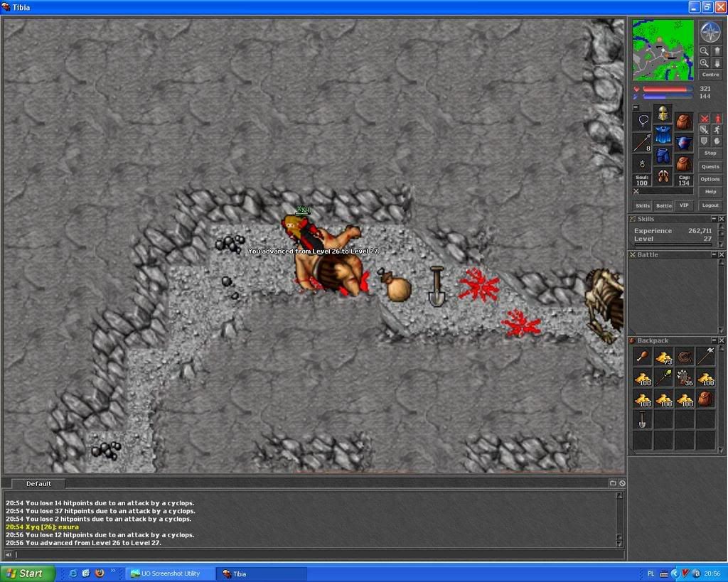Toggle the Battle list button
This screenshot has width=728, height=582.
point(663,205)
